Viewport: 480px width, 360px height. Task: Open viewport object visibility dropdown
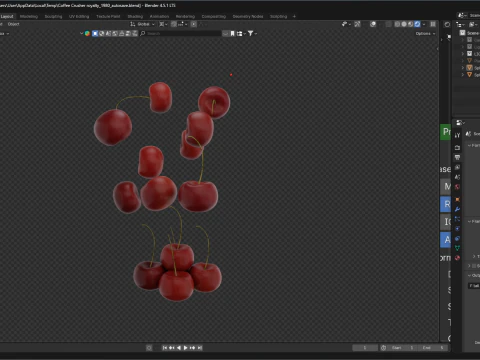345,24
